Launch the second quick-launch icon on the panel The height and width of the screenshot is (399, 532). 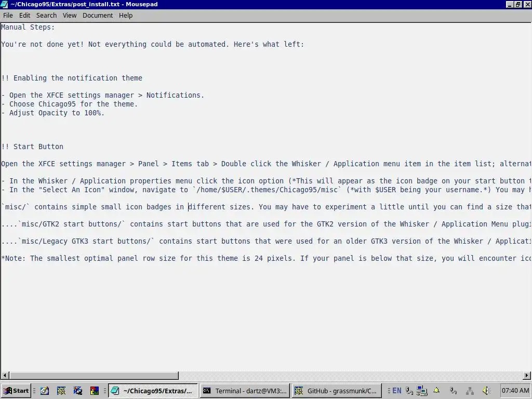61,391
